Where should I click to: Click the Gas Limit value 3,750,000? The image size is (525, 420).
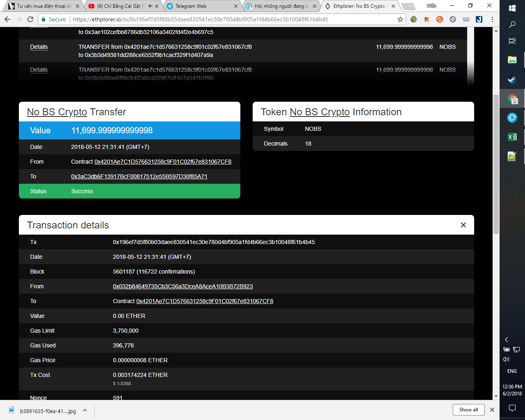[x=126, y=331]
